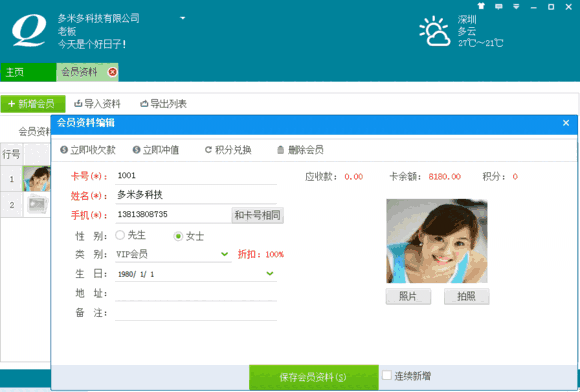Viewport: 580px width, 392px height.
Task: Click 多米多科技有限公司 company name
Action: pyautogui.click(x=98, y=18)
